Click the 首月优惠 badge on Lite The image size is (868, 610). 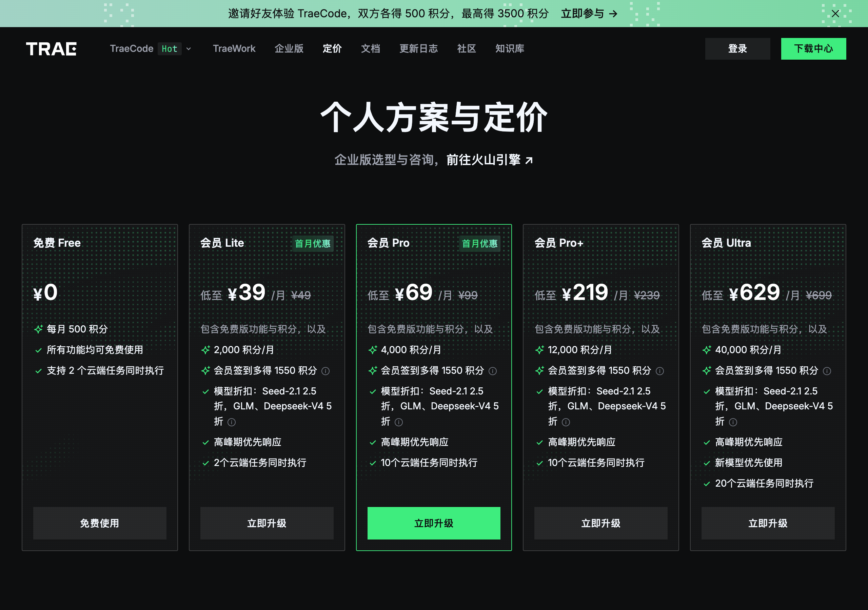pyautogui.click(x=312, y=243)
